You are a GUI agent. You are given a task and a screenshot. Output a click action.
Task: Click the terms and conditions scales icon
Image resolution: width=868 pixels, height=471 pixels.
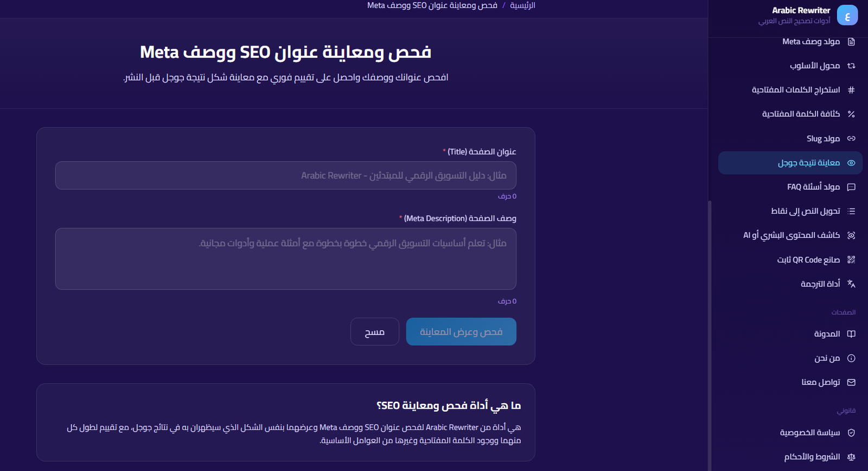point(851,457)
